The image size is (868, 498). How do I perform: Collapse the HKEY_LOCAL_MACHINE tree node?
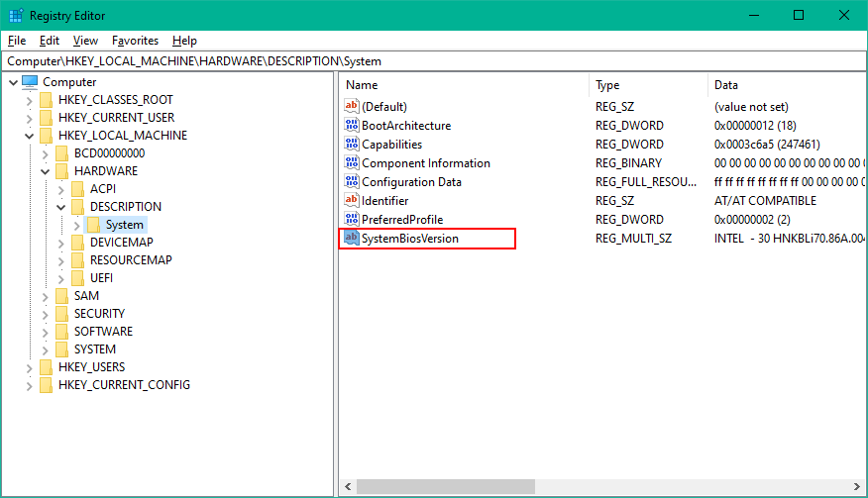30,136
